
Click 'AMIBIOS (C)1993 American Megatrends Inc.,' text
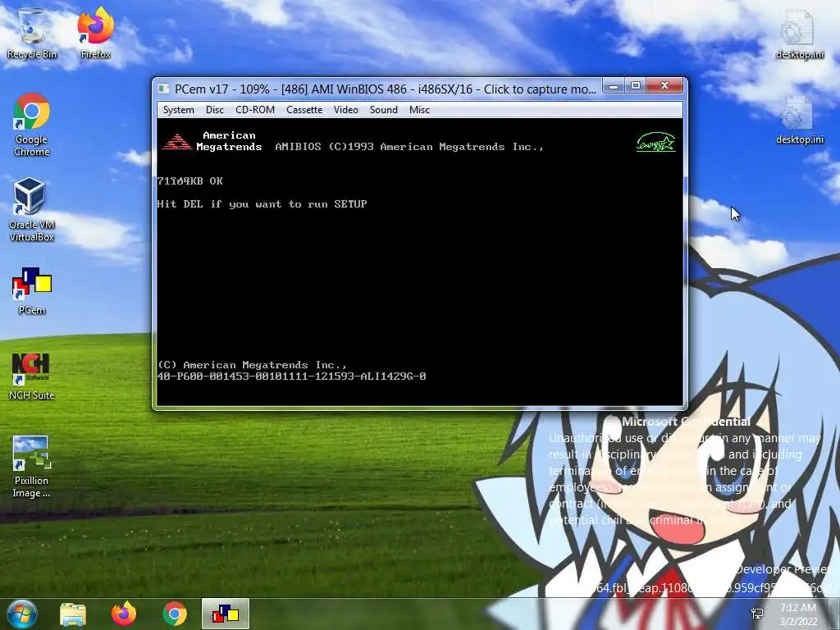pos(409,147)
